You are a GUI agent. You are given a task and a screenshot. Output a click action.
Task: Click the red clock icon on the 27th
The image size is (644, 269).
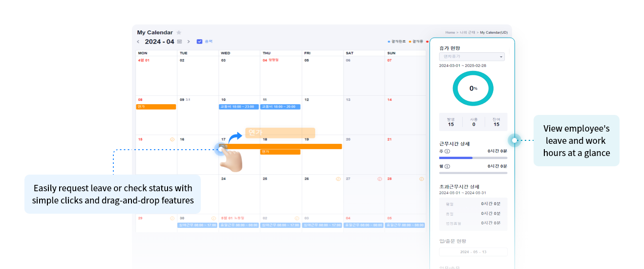click(380, 179)
